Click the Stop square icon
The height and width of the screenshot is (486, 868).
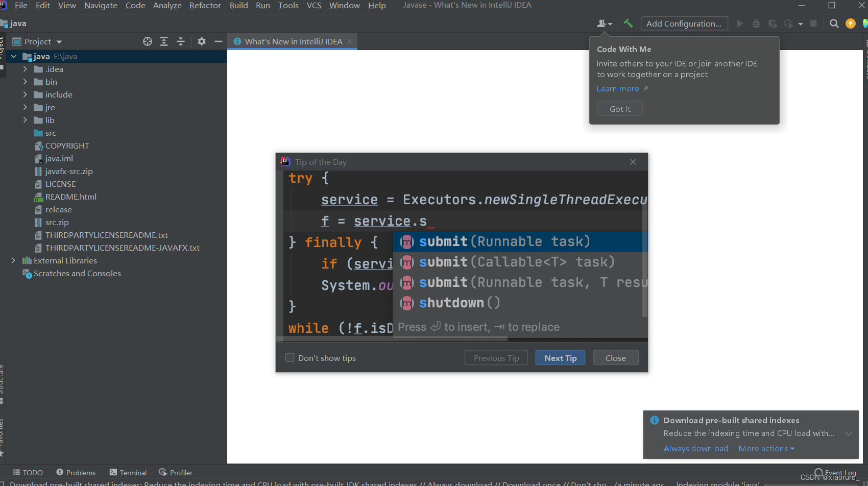pos(813,23)
